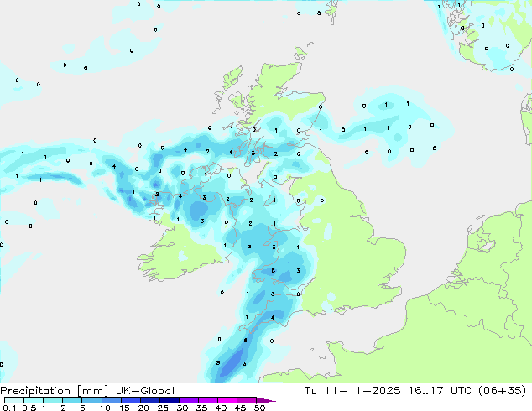Viewport: 532px width, 411px height.
Task: Click the 'UK-Global' model label
Action: (145, 391)
